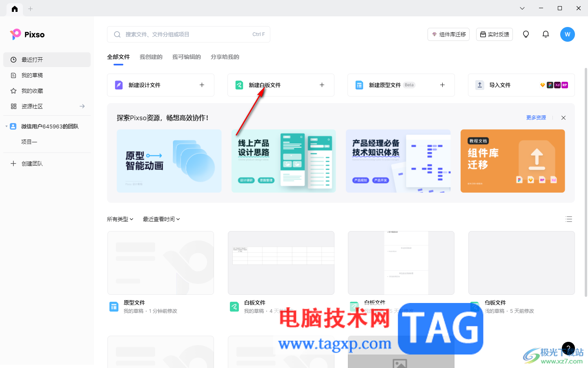
Task: Add a new tab with plus icon
Action: click(x=30, y=9)
